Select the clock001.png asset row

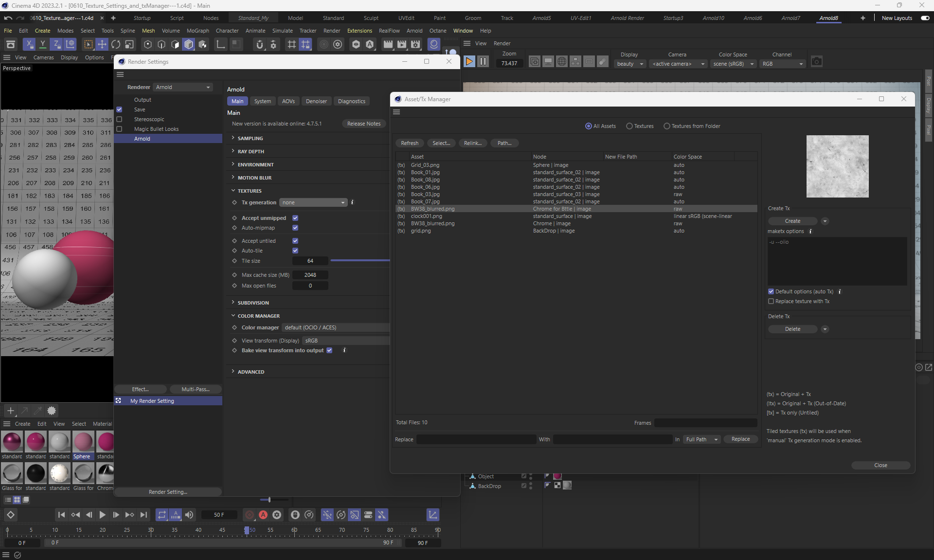(x=426, y=216)
